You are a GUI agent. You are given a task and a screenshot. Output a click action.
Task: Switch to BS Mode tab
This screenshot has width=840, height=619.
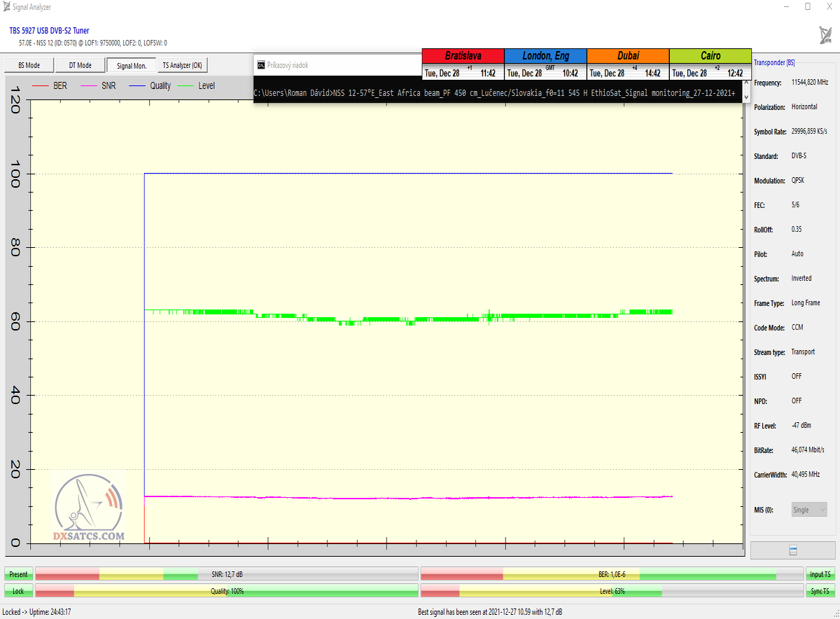point(29,65)
